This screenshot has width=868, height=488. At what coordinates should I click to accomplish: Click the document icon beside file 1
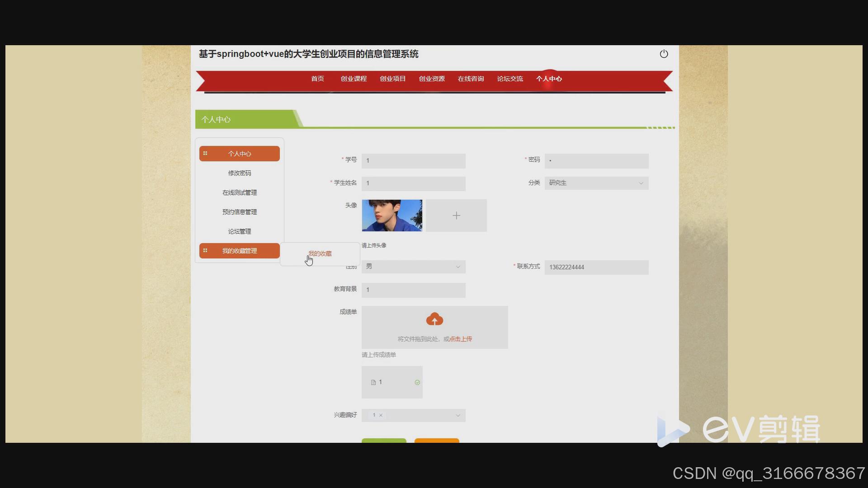point(373,383)
